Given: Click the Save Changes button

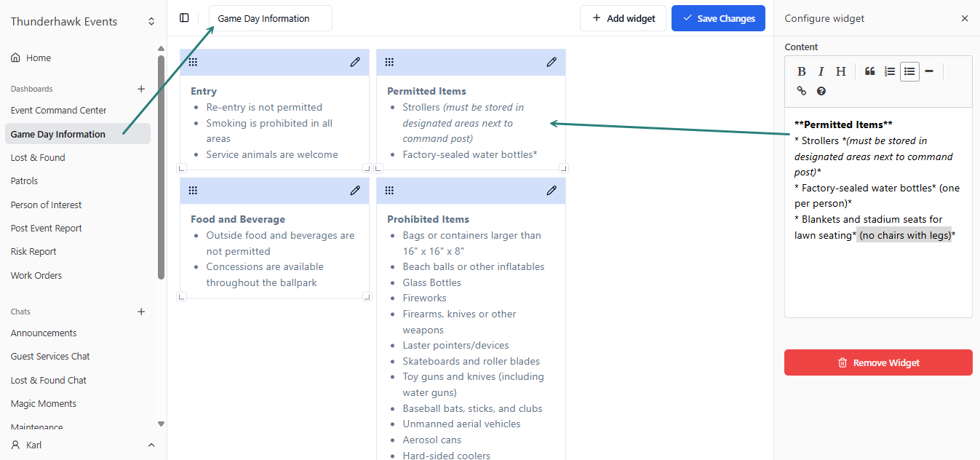Looking at the screenshot, I should (x=718, y=18).
